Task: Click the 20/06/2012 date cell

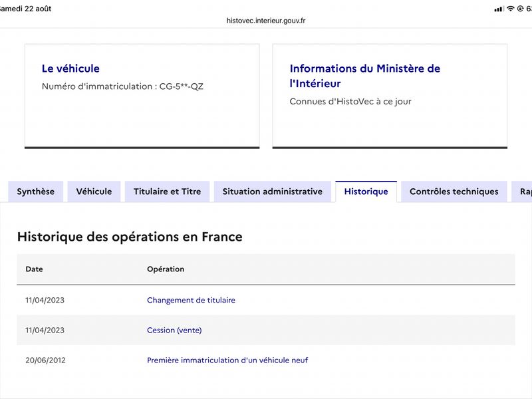Action: tap(45, 360)
